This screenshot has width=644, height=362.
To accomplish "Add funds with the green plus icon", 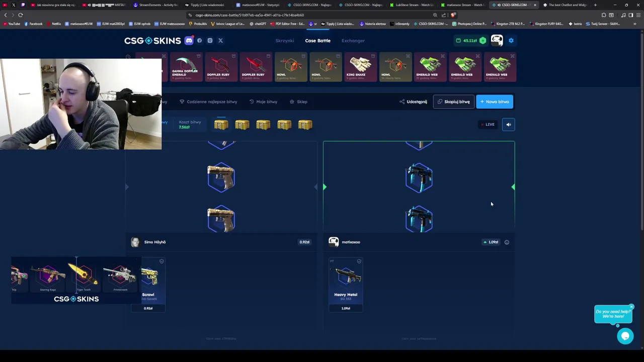I will click(x=482, y=41).
